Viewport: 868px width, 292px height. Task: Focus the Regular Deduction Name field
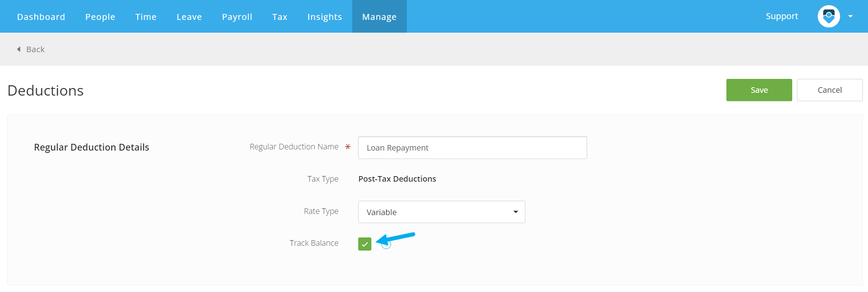tap(473, 148)
